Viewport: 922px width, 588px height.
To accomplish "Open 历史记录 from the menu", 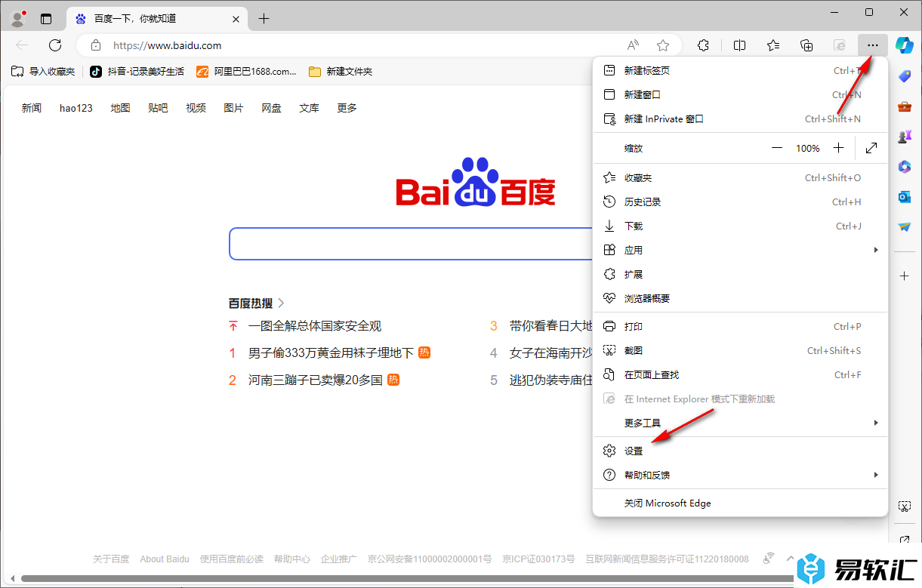I will point(740,202).
